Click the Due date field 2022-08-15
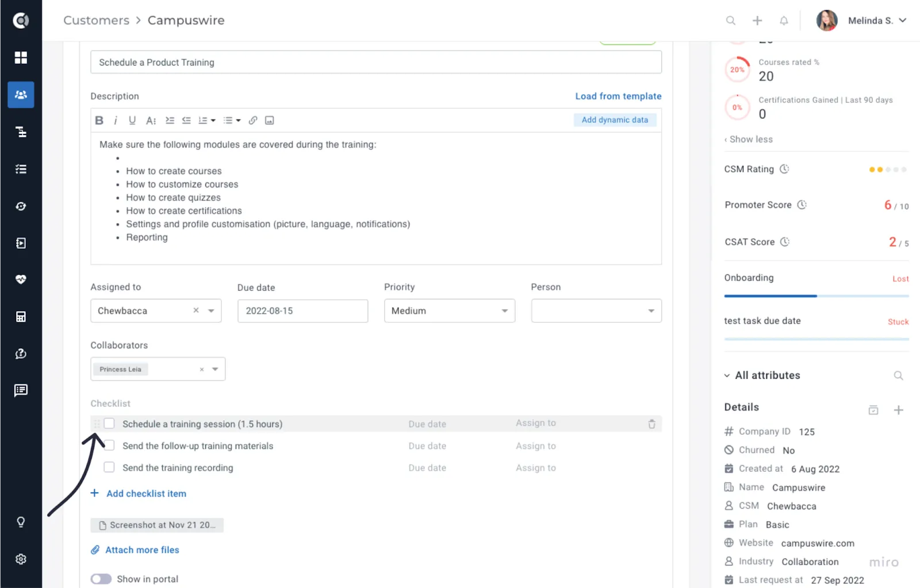 (302, 311)
